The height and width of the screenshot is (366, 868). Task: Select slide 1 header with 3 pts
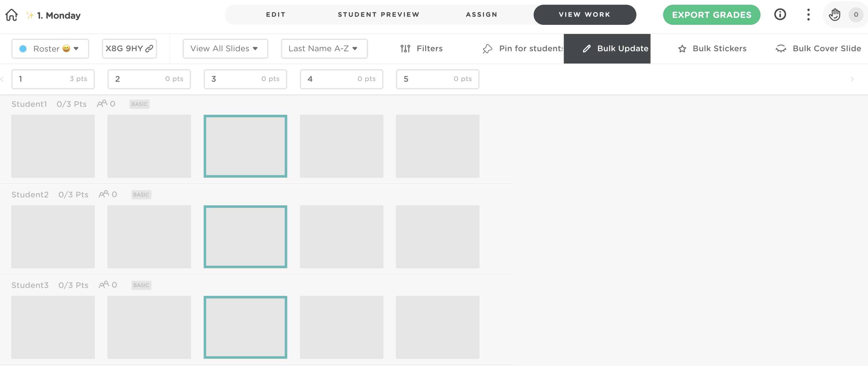pyautogui.click(x=53, y=79)
